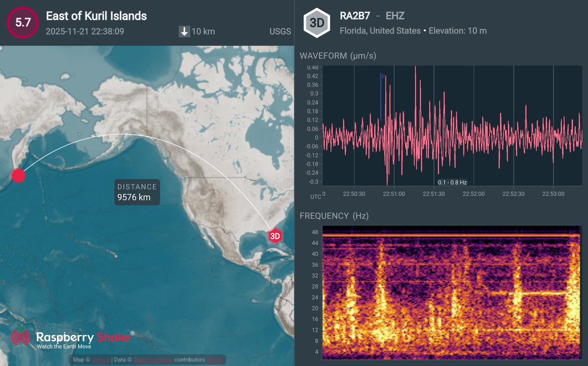
Task: Adjust the 0.1 - 0.8 Hz filter control
Action: (451, 181)
